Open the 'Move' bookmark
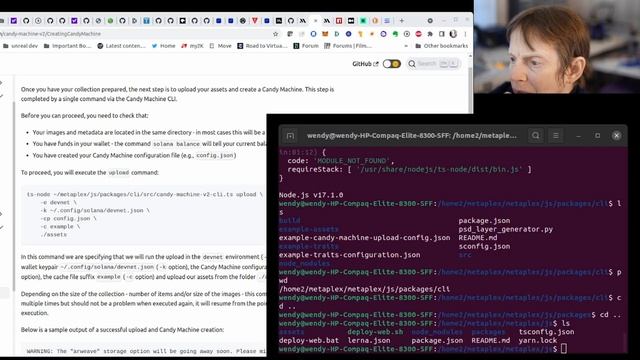The height and width of the screenshot is (360, 640). pos(220,46)
